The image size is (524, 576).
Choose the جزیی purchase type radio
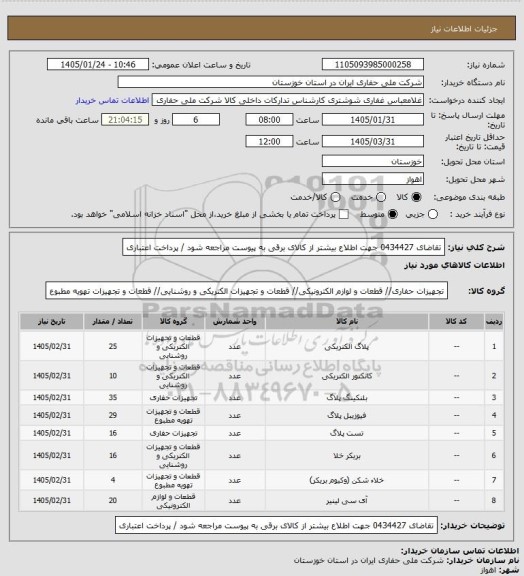(433, 214)
